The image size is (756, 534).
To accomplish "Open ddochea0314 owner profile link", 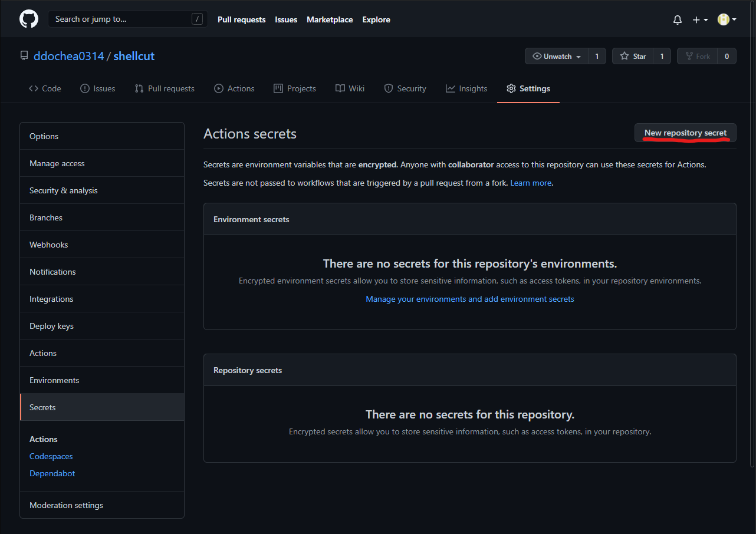I will pyautogui.click(x=69, y=56).
